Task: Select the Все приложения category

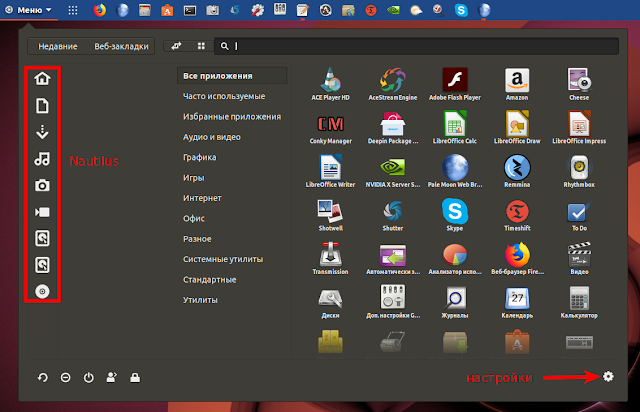Action: pyautogui.click(x=232, y=76)
